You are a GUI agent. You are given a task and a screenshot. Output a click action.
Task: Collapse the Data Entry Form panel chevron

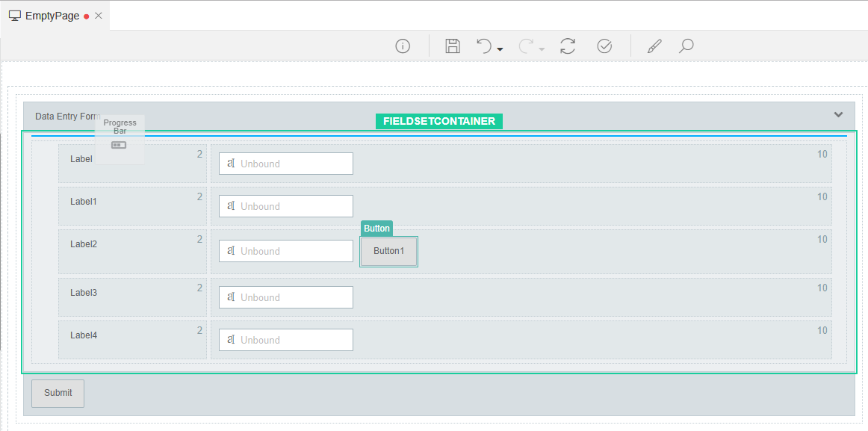(x=838, y=114)
